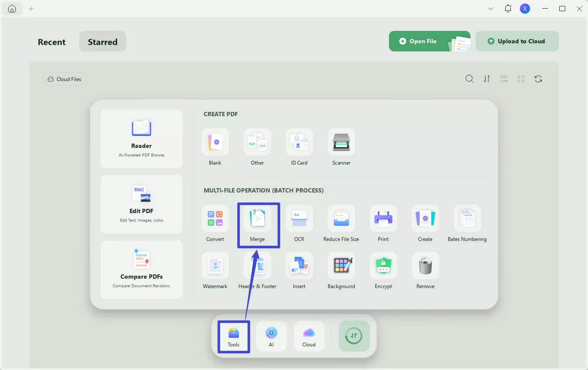Image resolution: width=588 pixels, height=370 pixels.
Task: Create a Blank PDF
Action: pyautogui.click(x=215, y=147)
